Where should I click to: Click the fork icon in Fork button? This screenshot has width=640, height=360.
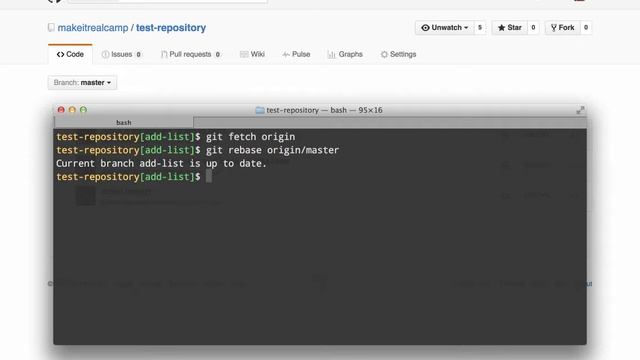tap(554, 28)
